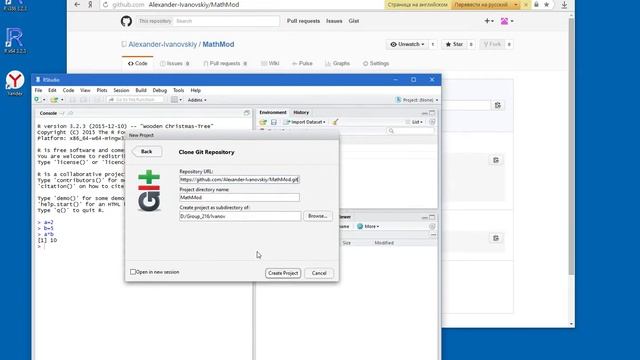Image resolution: width=640 pixels, height=360 pixels.
Task: Click the Star button on GitHub repo
Action: click(454, 44)
